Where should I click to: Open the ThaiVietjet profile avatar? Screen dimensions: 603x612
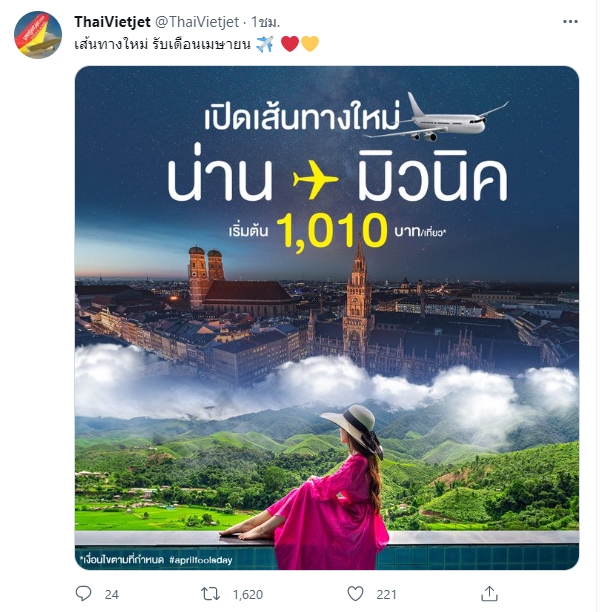coord(38,35)
